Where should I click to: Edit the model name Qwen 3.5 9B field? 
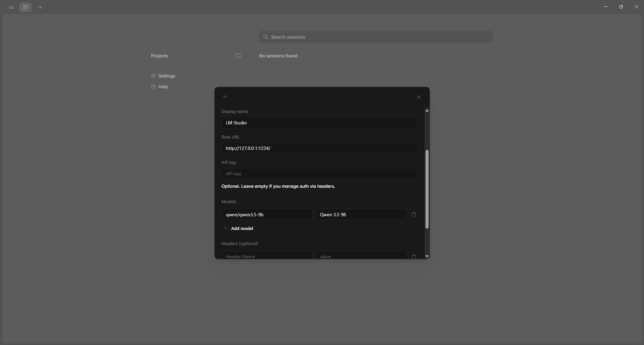[x=361, y=215]
